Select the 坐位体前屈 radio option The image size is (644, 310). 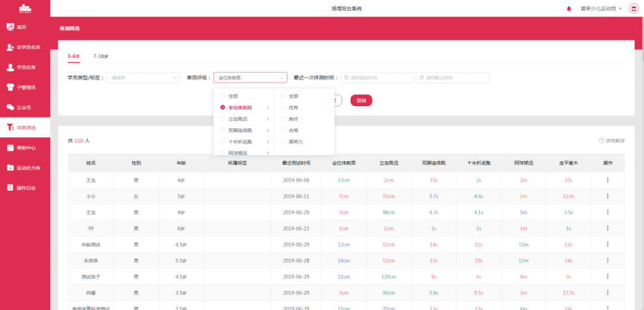pos(222,107)
